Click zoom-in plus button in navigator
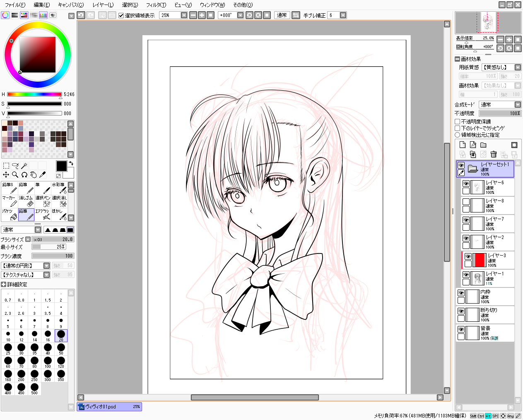The width and height of the screenshot is (523, 420). (509, 39)
